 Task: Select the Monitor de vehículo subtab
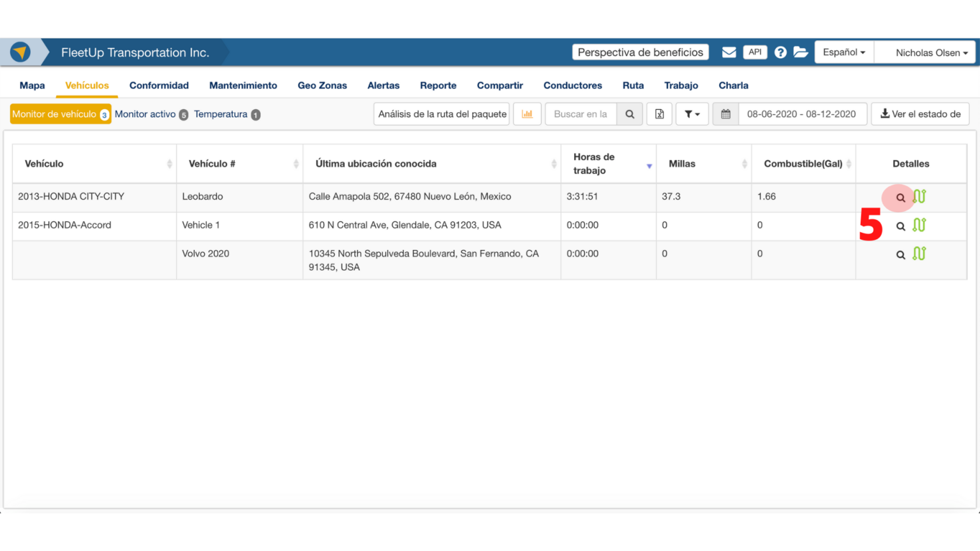click(61, 114)
